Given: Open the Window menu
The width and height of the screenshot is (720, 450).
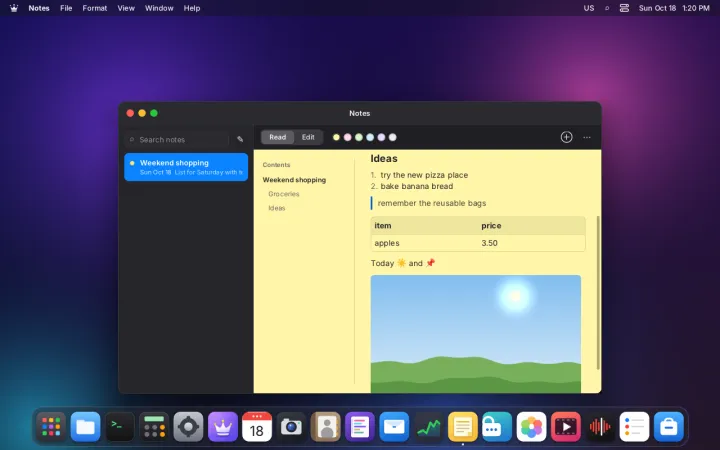Looking at the screenshot, I should coord(159,8).
